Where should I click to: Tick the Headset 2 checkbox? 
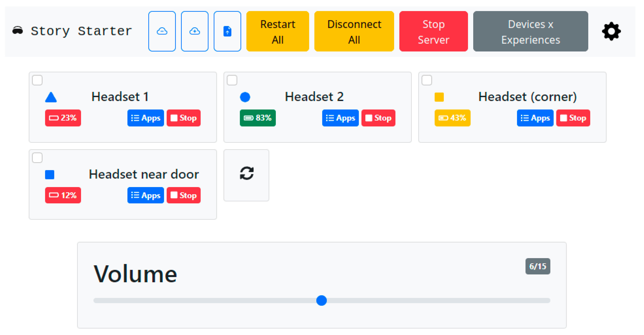click(232, 80)
